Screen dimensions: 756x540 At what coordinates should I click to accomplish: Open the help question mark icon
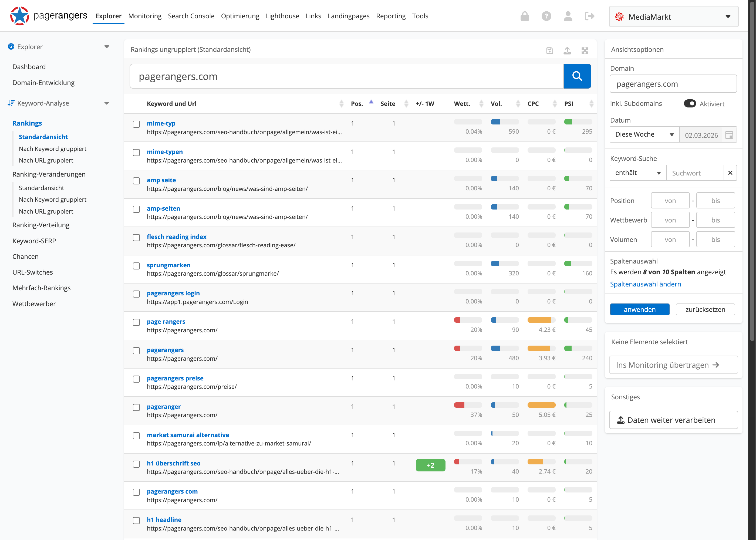(x=546, y=16)
